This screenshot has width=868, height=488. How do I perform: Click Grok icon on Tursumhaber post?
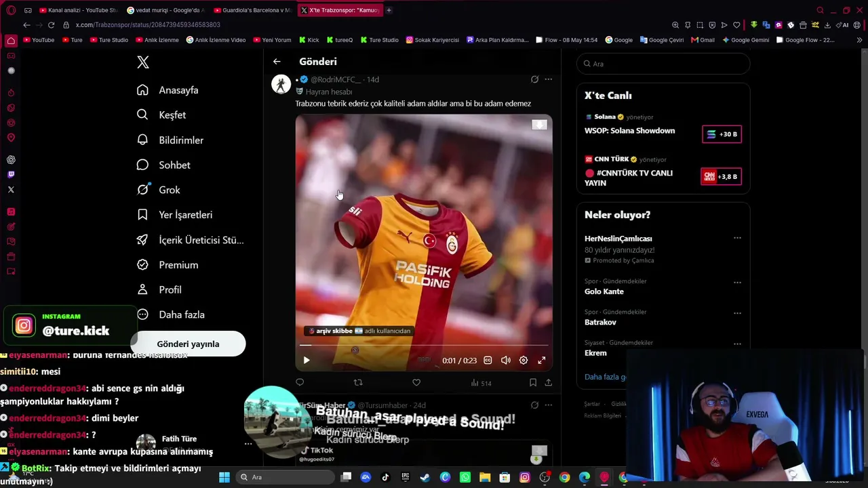pos(534,405)
